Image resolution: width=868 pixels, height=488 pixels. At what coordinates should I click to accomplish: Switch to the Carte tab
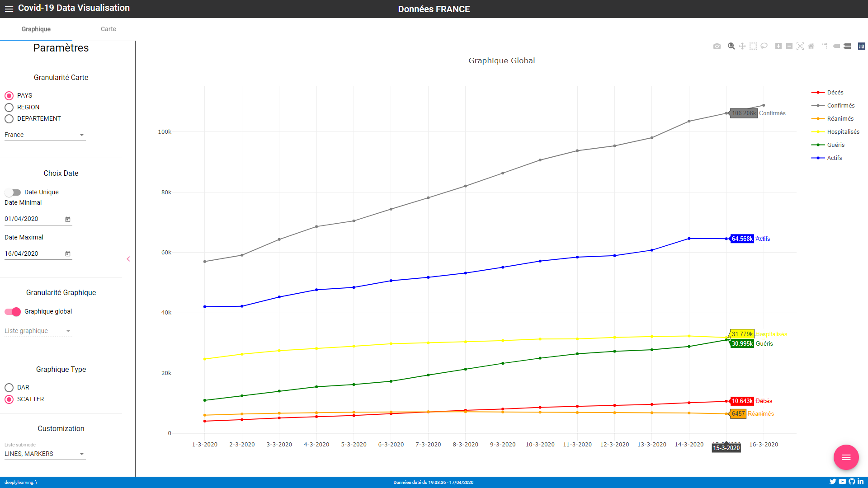tap(108, 29)
